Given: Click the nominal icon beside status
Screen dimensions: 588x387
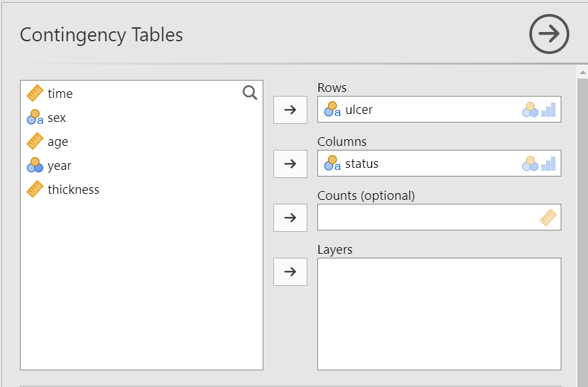Looking at the screenshot, I should click(x=332, y=163).
